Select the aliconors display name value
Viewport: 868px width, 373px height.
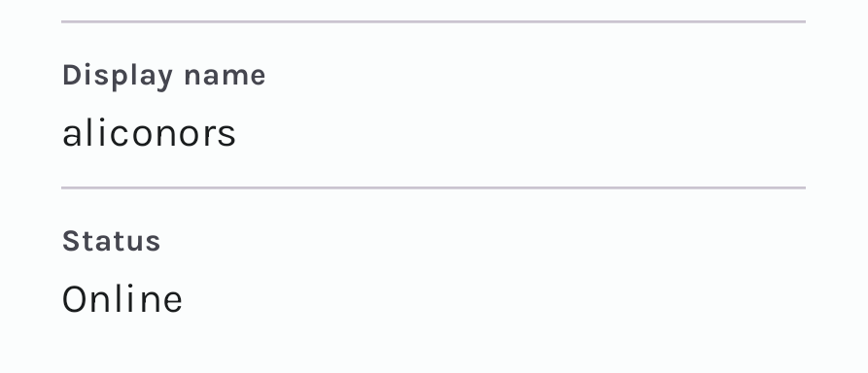tap(149, 133)
